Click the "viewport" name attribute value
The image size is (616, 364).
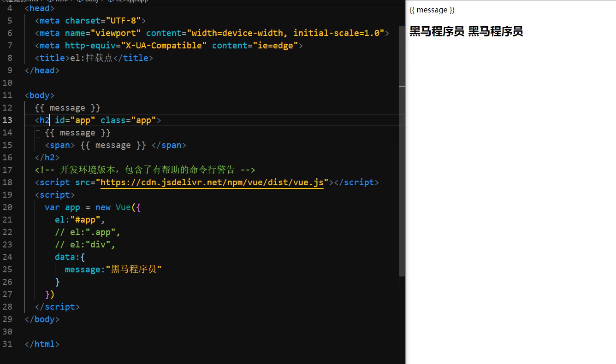tap(116, 33)
